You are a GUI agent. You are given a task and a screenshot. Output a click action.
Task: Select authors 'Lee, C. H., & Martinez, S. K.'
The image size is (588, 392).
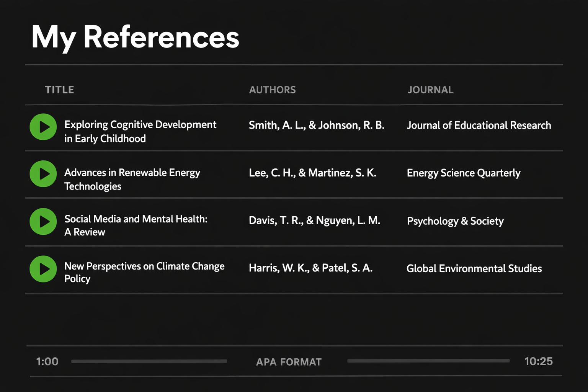point(313,173)
